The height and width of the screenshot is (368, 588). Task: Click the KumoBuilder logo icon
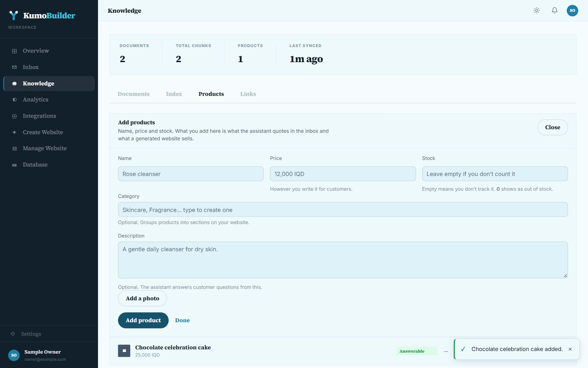14,15
